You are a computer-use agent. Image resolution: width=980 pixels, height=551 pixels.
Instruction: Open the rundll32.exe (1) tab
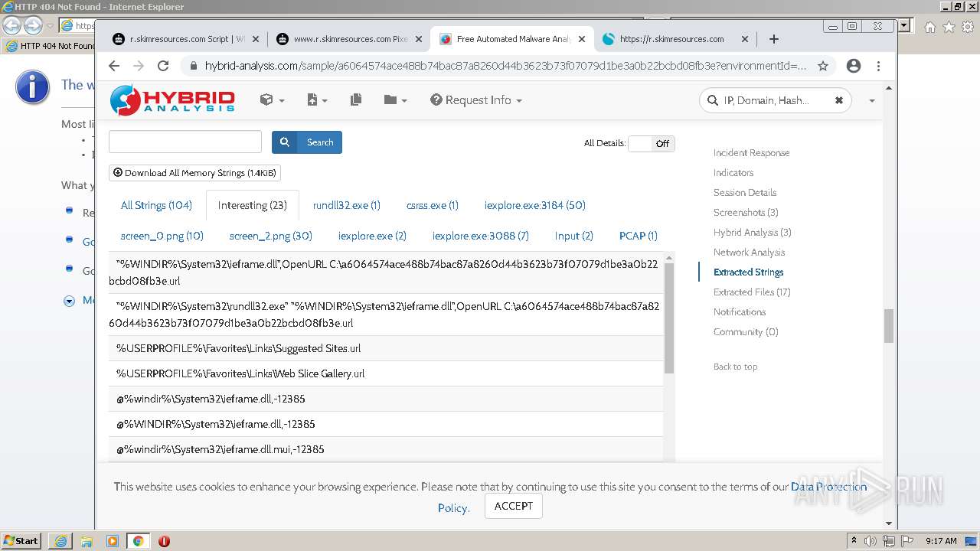347,205
